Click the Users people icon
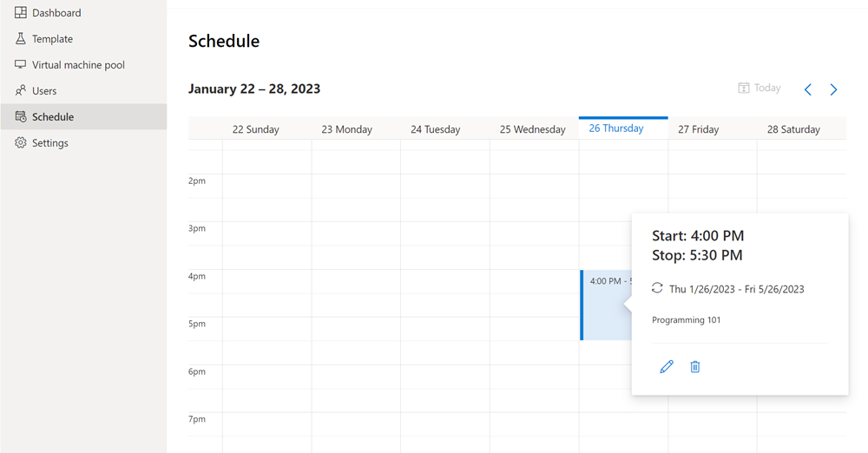The height and width of the screenshot is (453, 868). tap(21, 90)
